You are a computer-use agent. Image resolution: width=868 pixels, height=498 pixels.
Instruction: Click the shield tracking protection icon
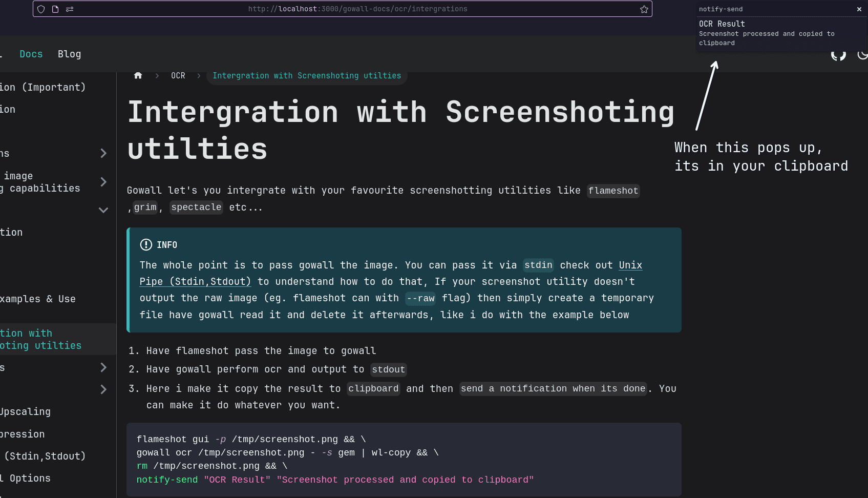coord(41,9)
